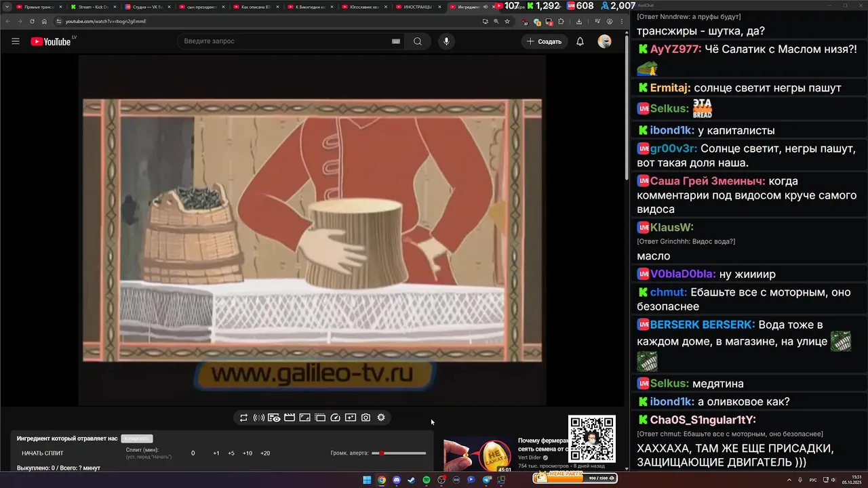This screenshot has width=868, height=488.
Task: Click НАЧАТЬ СПЛИТ button
Action: tap(43, 453)
